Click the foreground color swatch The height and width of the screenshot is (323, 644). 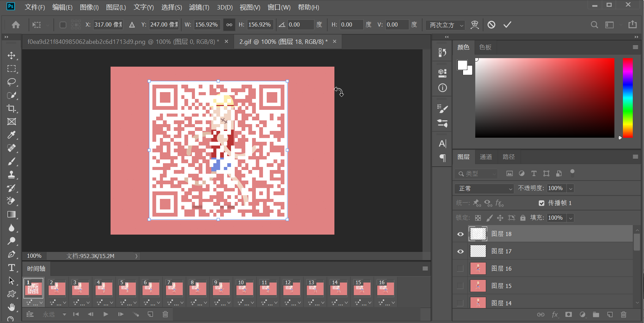[x=462, y=65]
